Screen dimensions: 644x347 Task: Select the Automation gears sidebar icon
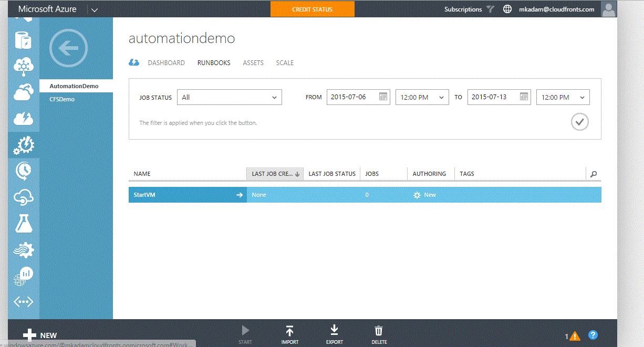point(23,145)
